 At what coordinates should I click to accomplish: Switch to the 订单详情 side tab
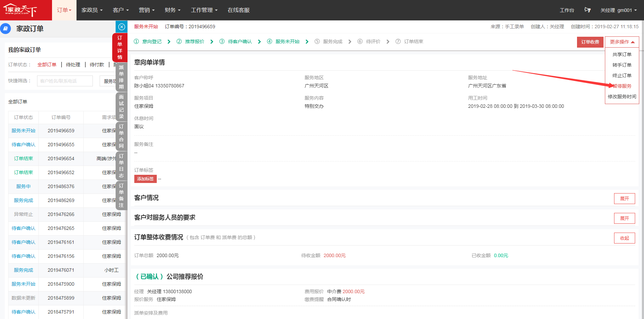tap(120, 47)
